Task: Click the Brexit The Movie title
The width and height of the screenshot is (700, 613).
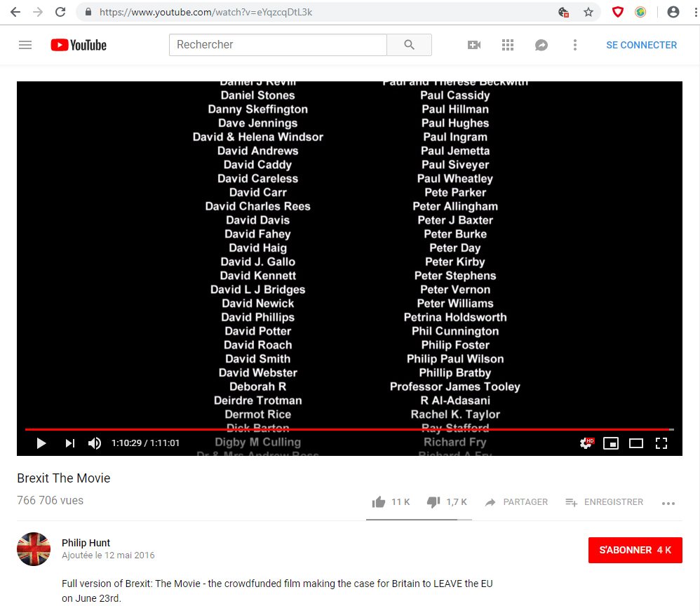Action: pyautogui.click(x=63, y=478)
